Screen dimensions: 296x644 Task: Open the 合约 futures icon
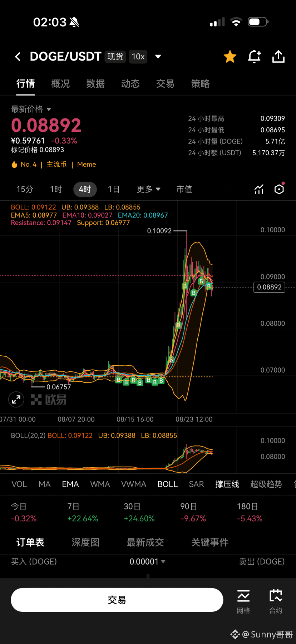[x=276, y=601]
